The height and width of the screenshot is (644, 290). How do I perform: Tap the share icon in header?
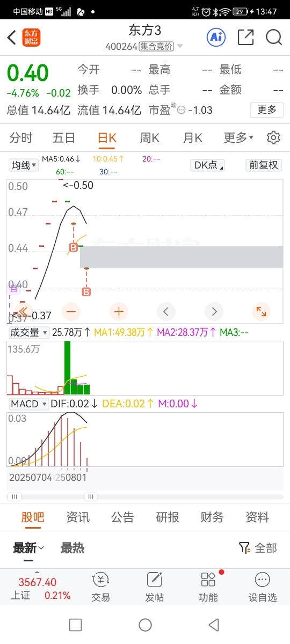pos(245,37)
